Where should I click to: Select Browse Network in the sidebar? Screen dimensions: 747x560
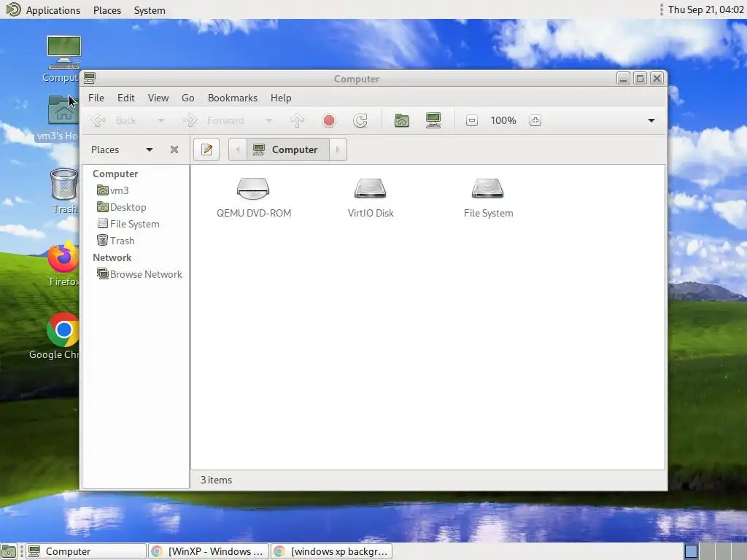point(139,274)
